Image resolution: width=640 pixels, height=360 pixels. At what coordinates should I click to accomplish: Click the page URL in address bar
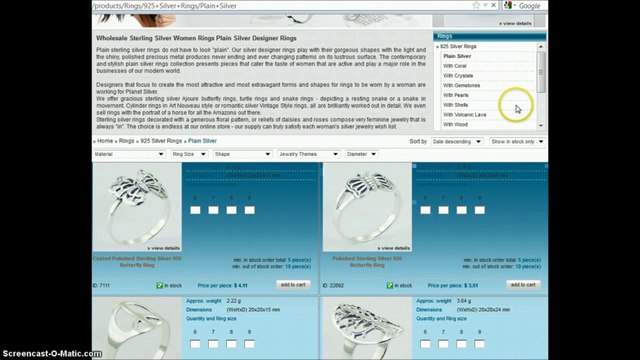pyautogui.click(x=165, y=6)
